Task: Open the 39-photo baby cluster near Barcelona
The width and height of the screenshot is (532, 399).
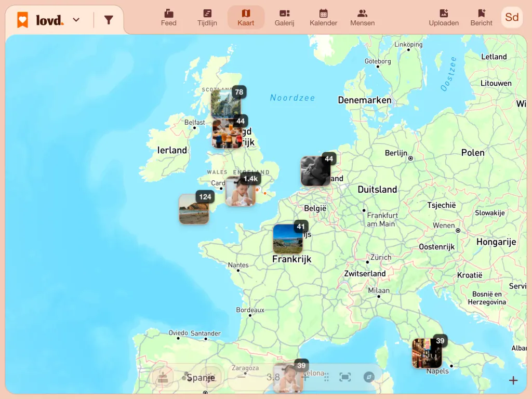Action: pos(288,378)
